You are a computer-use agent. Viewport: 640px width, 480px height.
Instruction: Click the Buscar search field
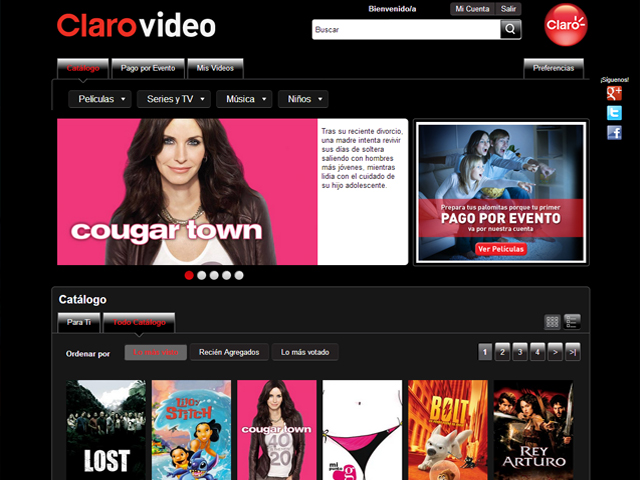point(406,29)
